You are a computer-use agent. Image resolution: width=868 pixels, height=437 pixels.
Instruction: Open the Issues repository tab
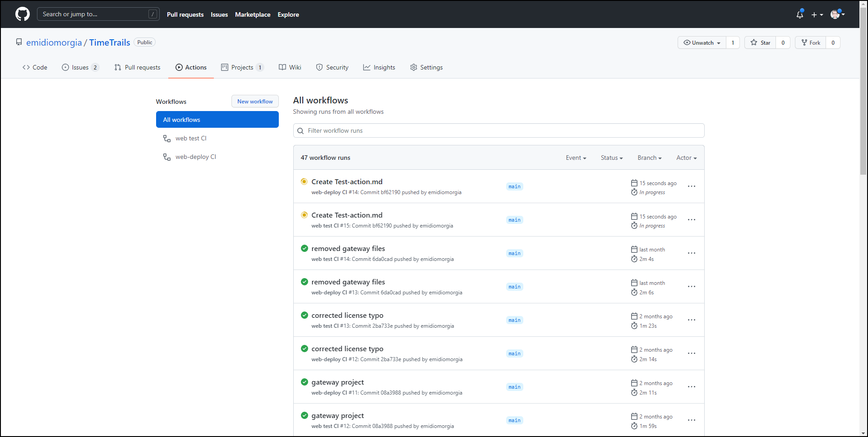[x=80, y=67]
